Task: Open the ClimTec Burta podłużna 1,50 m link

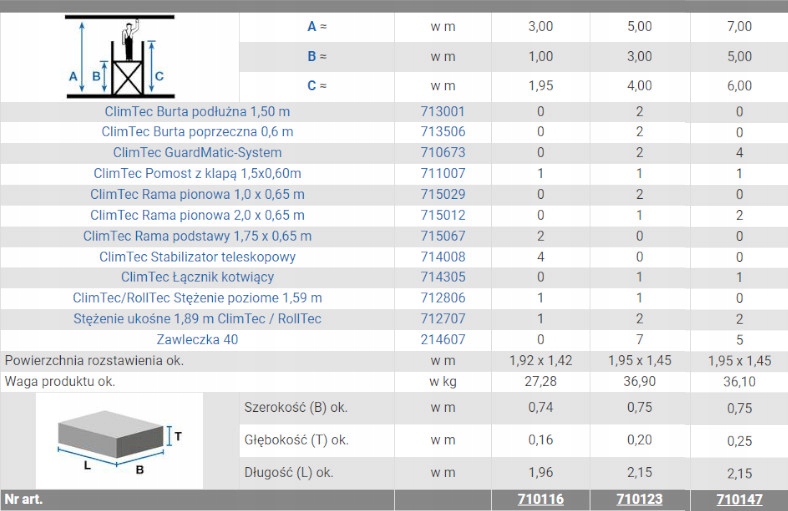Action: point(197,112)
